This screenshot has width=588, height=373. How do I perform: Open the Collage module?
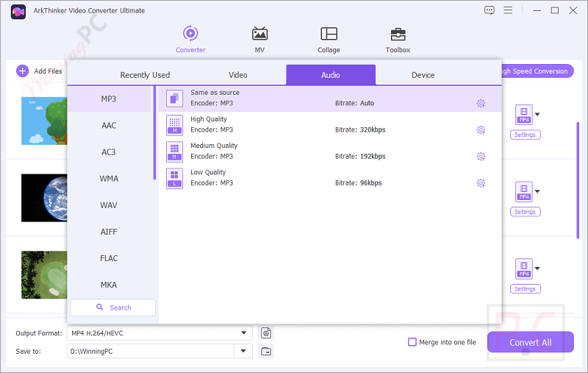click(329, 39)
